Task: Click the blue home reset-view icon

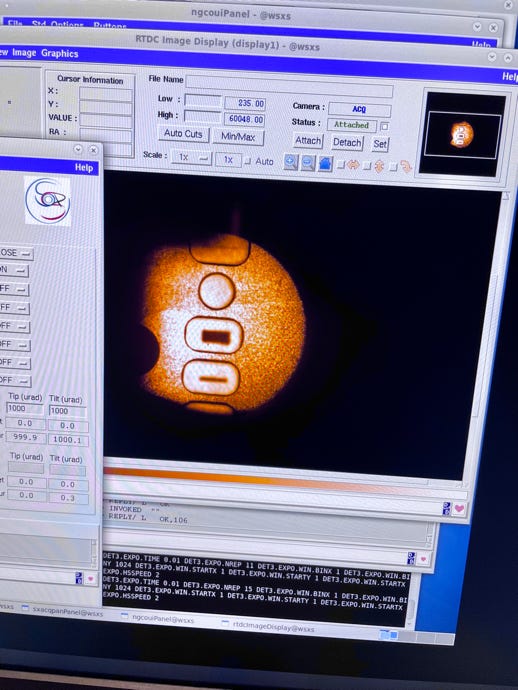Action: 325,164
